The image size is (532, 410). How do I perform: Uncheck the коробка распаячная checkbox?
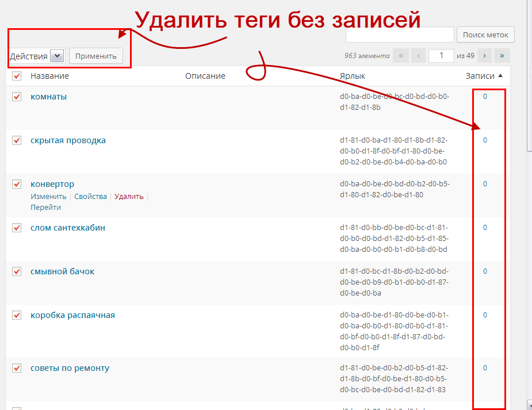[x=17, y=315]
